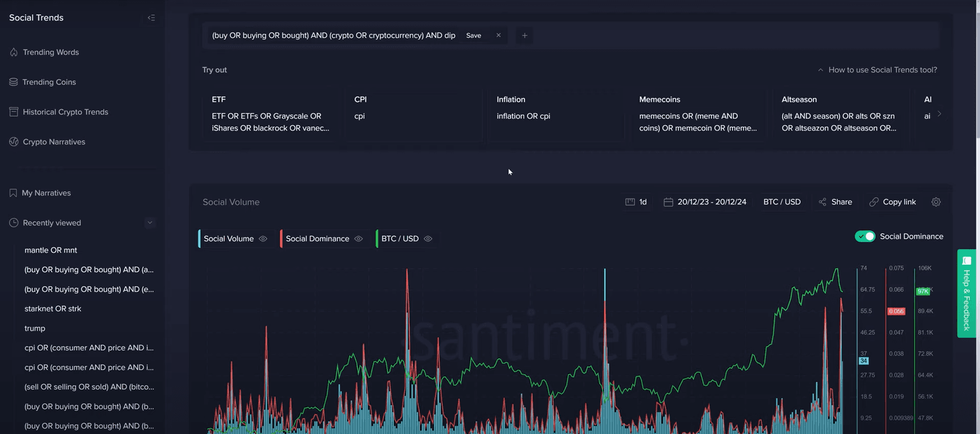Remove the current search query tag
Screen dimensions: 980x434
(498, 36)
